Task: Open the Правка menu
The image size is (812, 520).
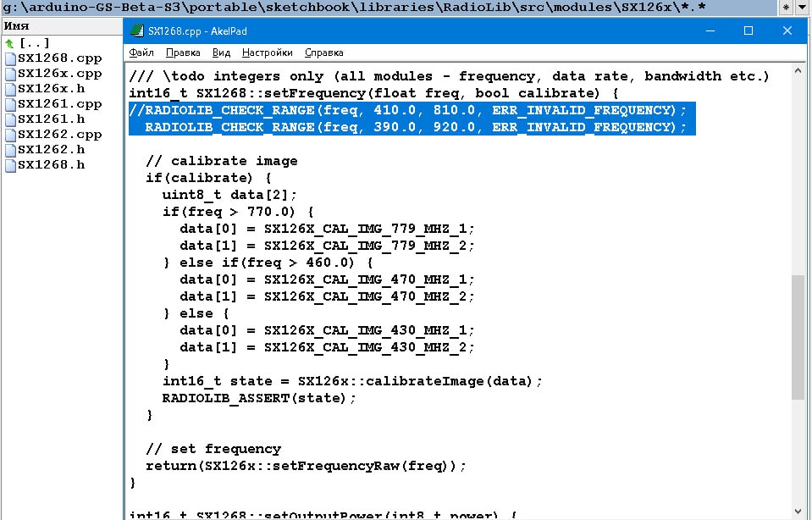Action: click(183, 53)
